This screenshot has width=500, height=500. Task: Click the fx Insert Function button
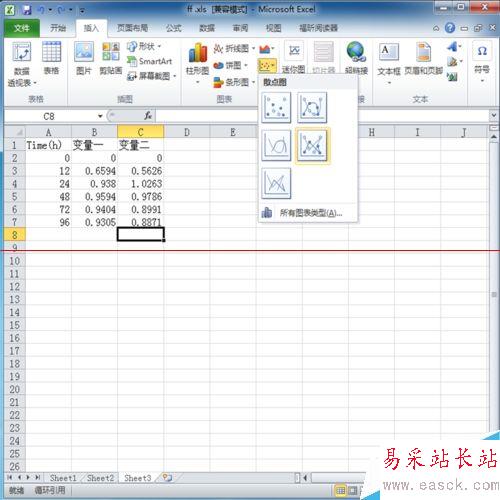[148, 116]
